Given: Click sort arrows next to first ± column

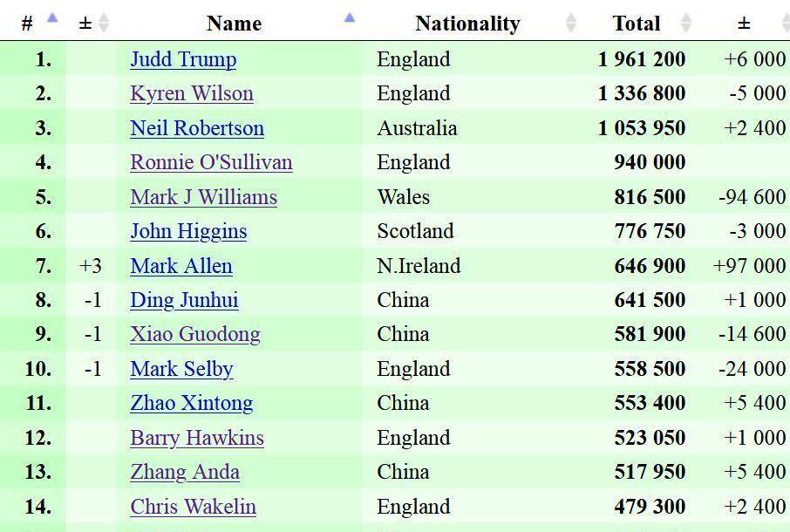Looking at the screenshot, I should point(104,24).
